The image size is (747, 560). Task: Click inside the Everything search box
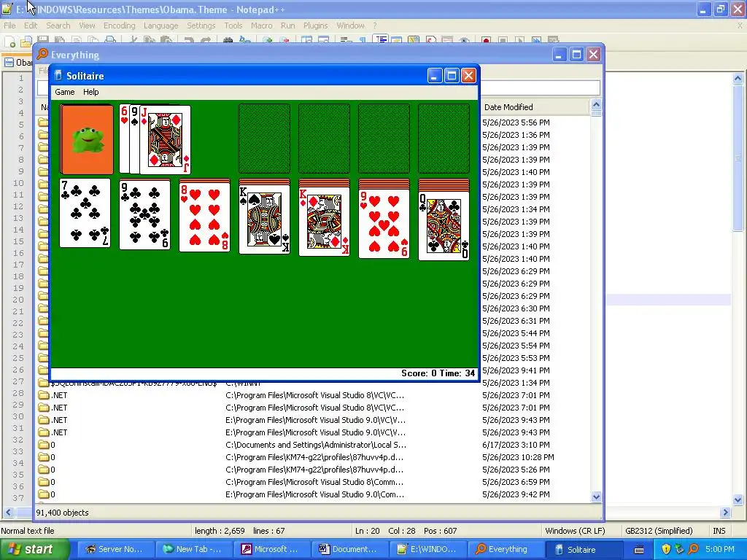tap(541, 87)
